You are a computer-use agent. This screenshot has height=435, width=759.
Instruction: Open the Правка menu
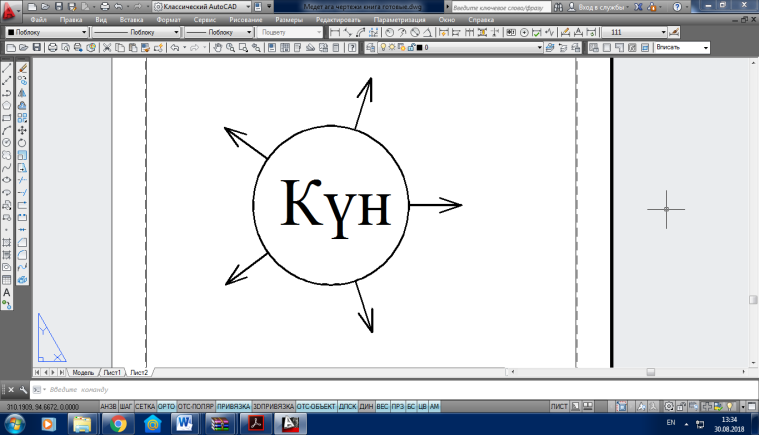click(x=71, y=20)
